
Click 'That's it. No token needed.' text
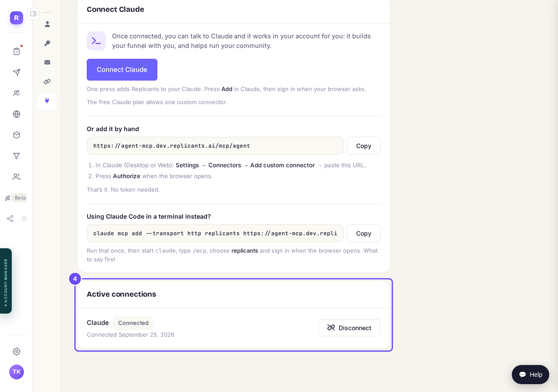coord(123,189)
